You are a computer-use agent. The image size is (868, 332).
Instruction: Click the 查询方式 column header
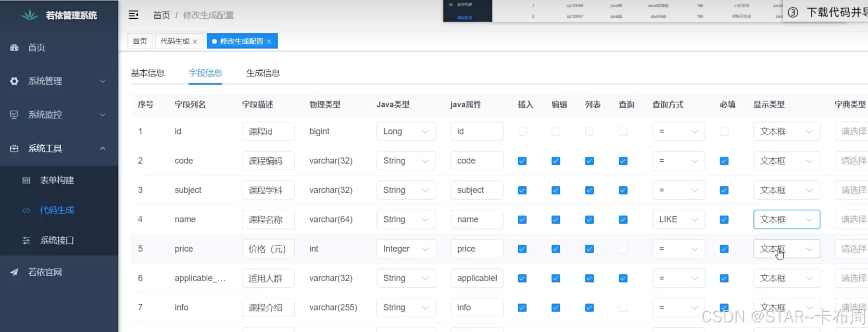point(668,105)
